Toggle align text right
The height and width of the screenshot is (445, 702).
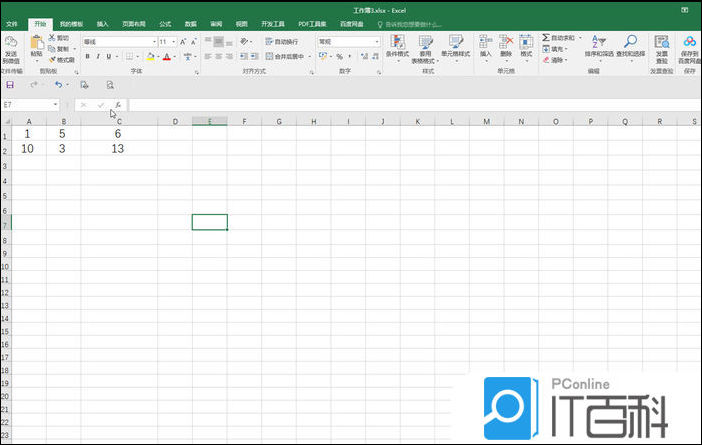click(x=229, y=56)
